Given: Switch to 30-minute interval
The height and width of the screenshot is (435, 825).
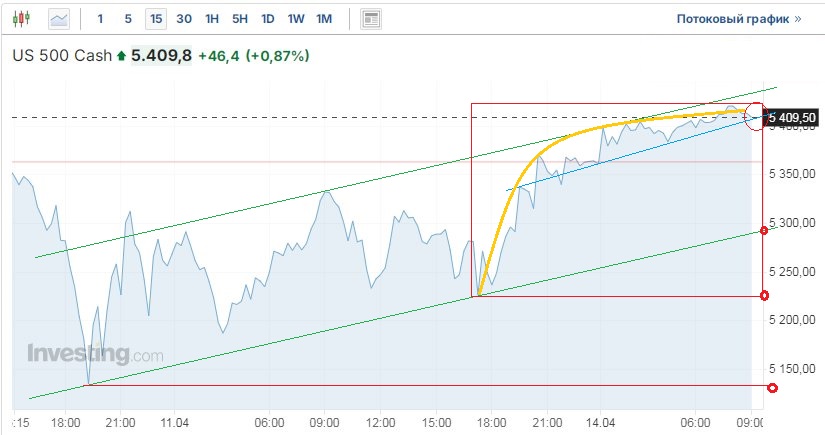Looking at the screenshot, I should click(184, 18).
